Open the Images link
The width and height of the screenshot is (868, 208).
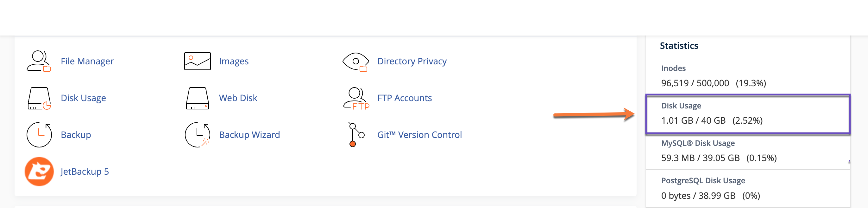234,61
